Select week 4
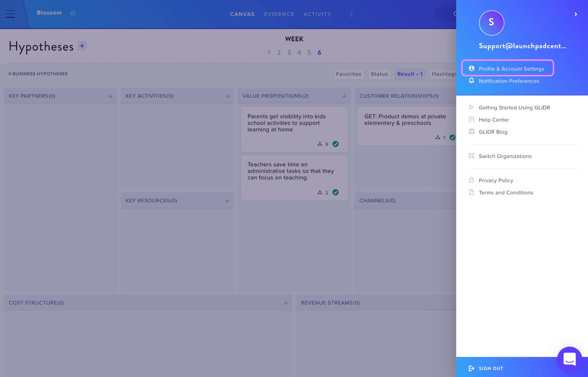Viewport: 588px width, 377px height. (299, 53)
